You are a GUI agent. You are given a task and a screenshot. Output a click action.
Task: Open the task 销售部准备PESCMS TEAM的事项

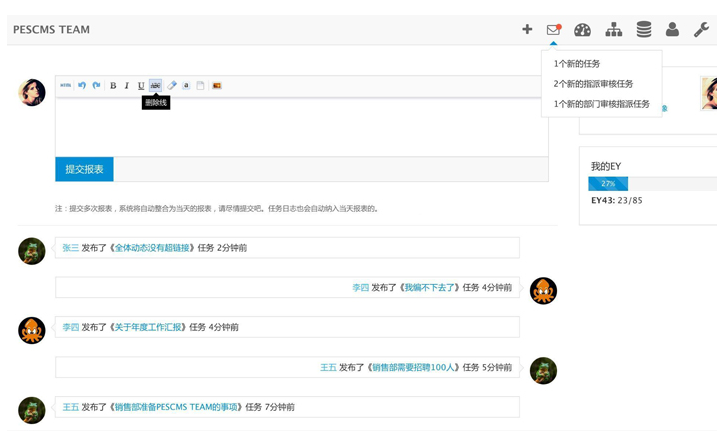pos(176,407)
